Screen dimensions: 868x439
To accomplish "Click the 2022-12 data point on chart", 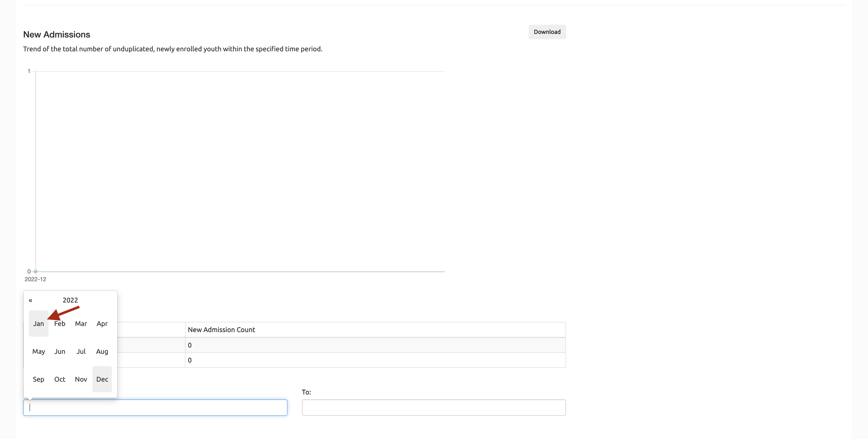I will pos(35,271).
